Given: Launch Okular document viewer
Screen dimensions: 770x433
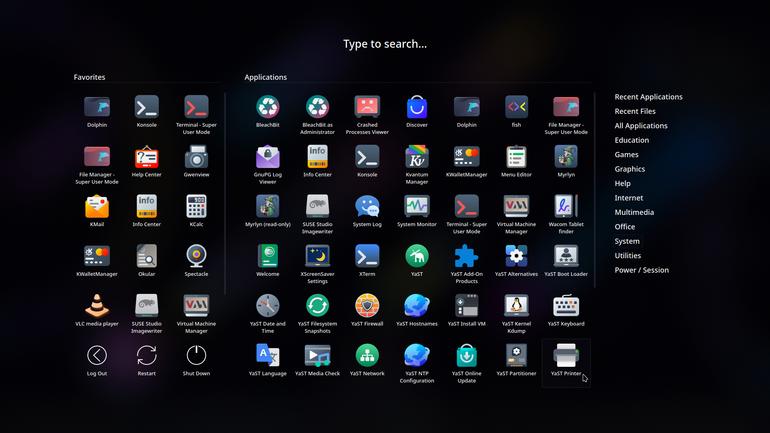Looking at the screenshot, I should point(146,261).
